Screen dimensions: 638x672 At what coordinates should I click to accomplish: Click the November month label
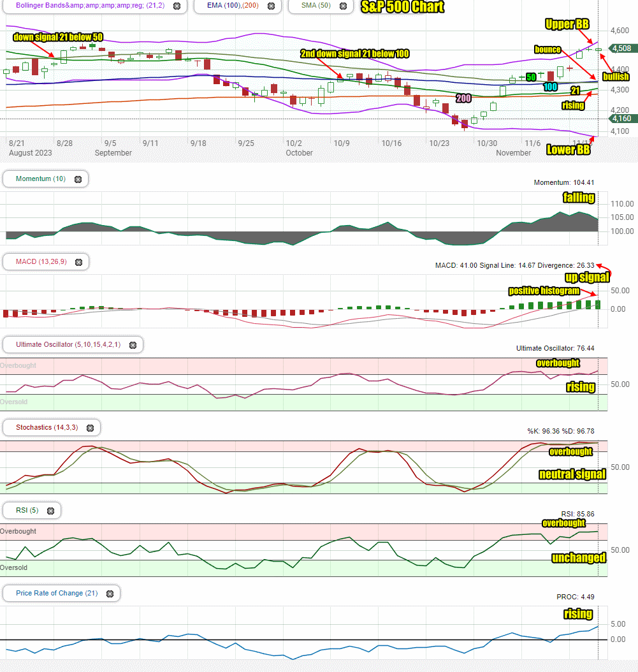[513, 152]
